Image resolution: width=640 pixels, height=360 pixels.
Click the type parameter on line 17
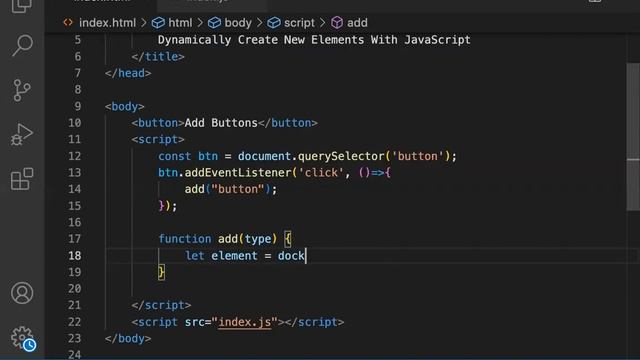(258, 239)
